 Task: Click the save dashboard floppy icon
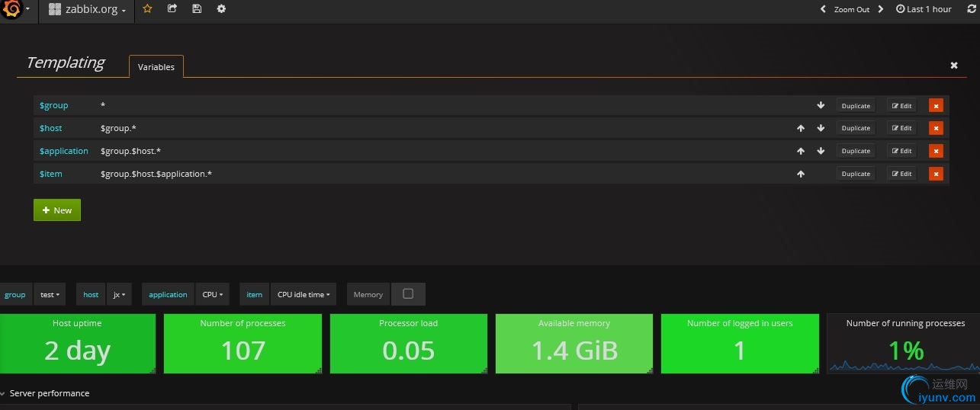(197, 9)
